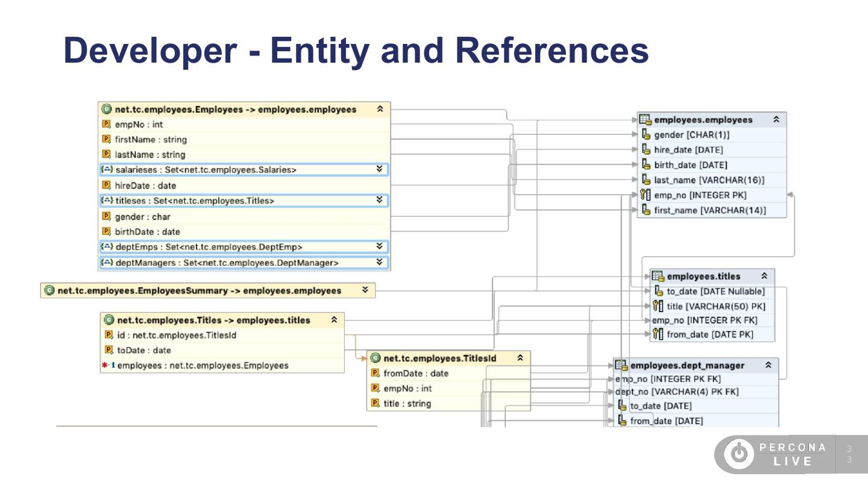
Task: Expand the titleses set row
Action: 379,200
